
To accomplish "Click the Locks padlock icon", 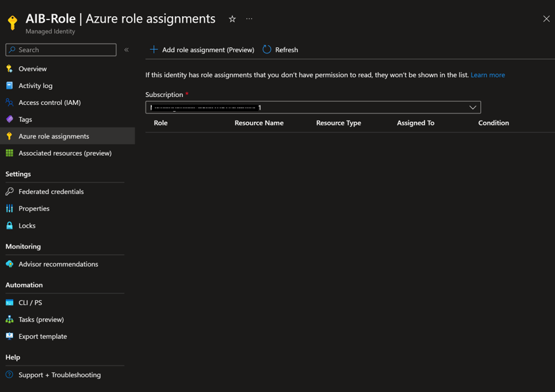I will pyautogui.click(x=10, y=225).
